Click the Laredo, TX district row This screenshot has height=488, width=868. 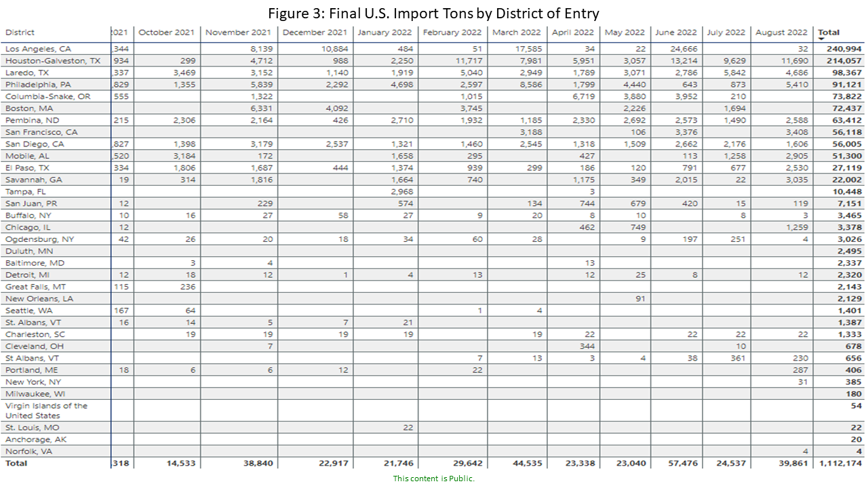pyautogui.click(x=26, y=73)
